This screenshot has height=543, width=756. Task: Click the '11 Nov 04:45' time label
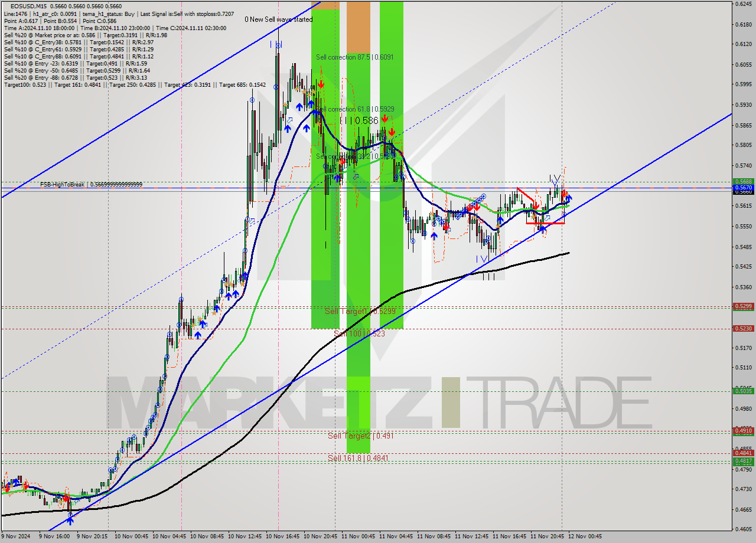[x=396, y=537]
